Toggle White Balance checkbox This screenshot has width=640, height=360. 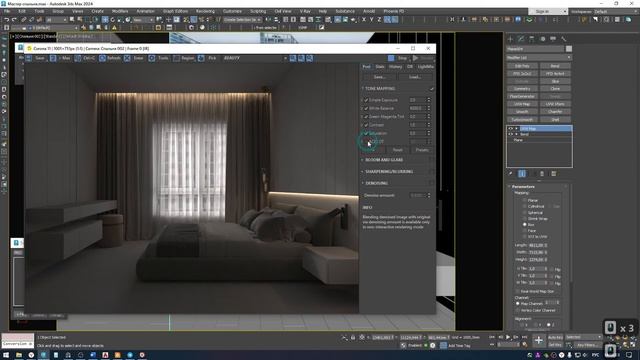pyautogui.click(x=366, y=108)
